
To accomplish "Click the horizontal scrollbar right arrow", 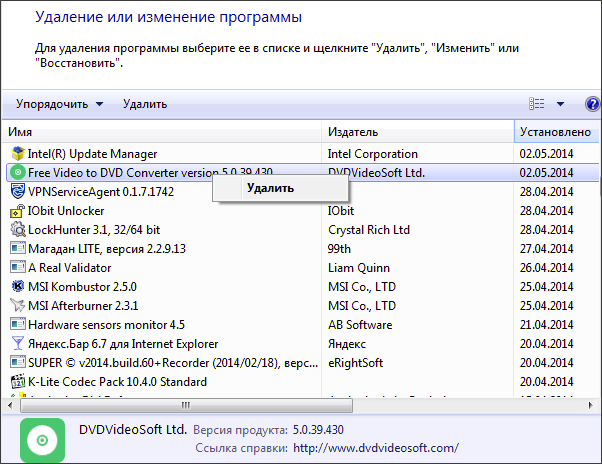I will coord(590,405).
